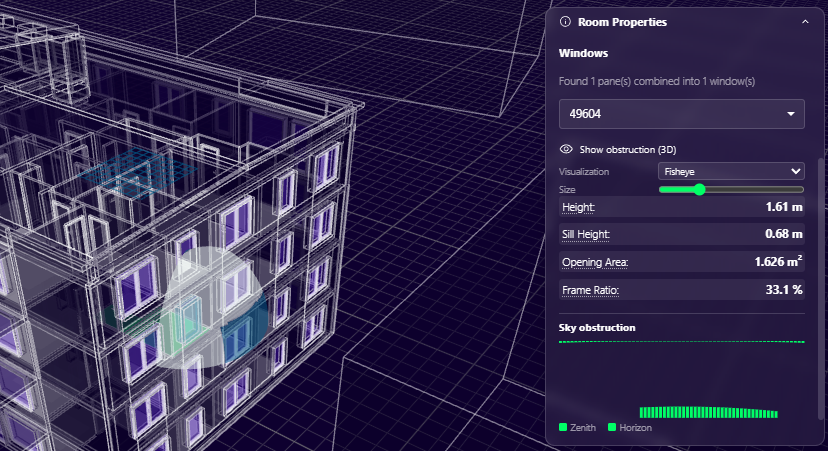Click the Opening Area label
The height and width of the screenshot is (451, 828).
[595, 262]
